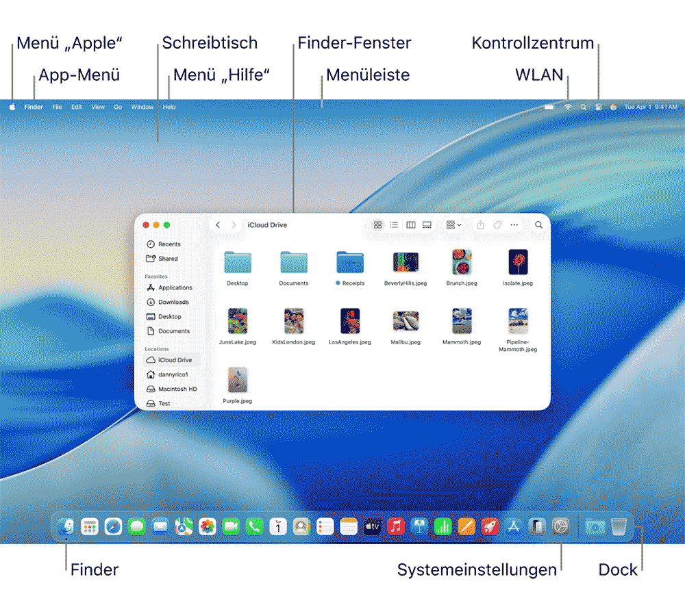This screenshot has width=685, height=616.
Task: Switch to Gallery view in Finder
Action: (x=428, y=224)
